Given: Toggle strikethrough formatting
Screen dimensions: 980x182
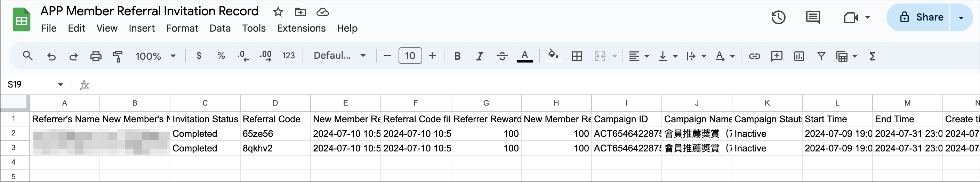Looking at the screenshot, I should [502, 56].
